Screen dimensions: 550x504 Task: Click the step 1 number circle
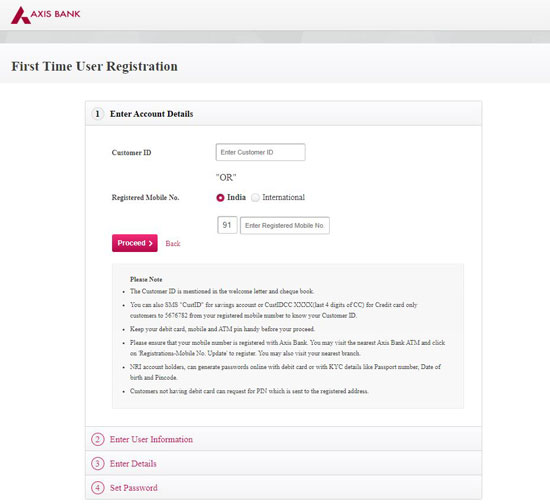[x=98, y=114]
